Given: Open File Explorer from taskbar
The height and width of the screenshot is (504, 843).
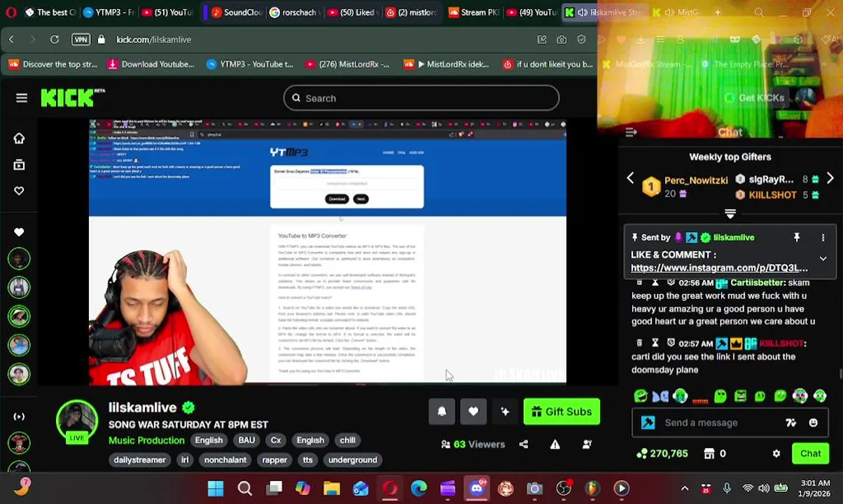Looking at the screenshot, I should click(331, 489).
